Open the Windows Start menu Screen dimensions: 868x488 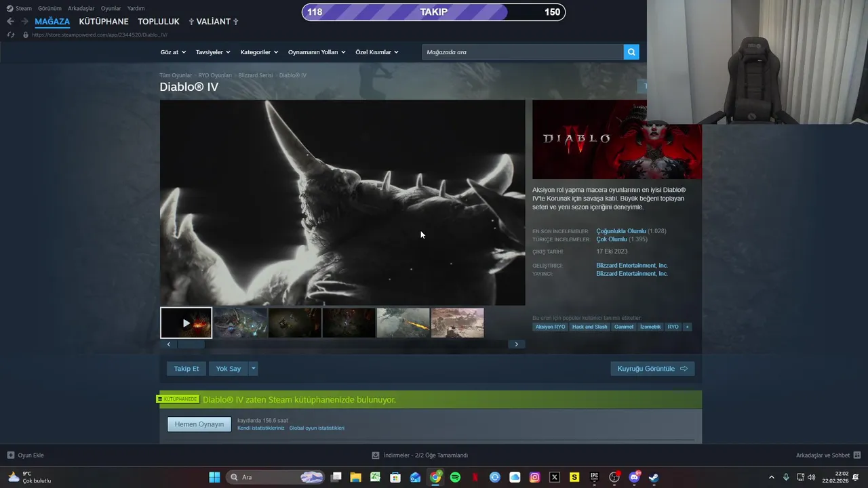pyautogui.click(x=214, y=477)
